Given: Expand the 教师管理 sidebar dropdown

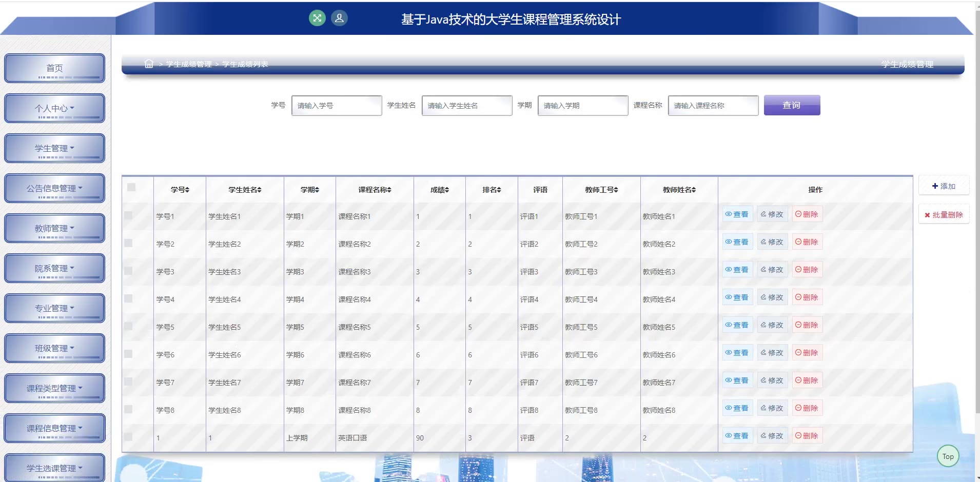Looking at the screenshot, I should (54, 228).
